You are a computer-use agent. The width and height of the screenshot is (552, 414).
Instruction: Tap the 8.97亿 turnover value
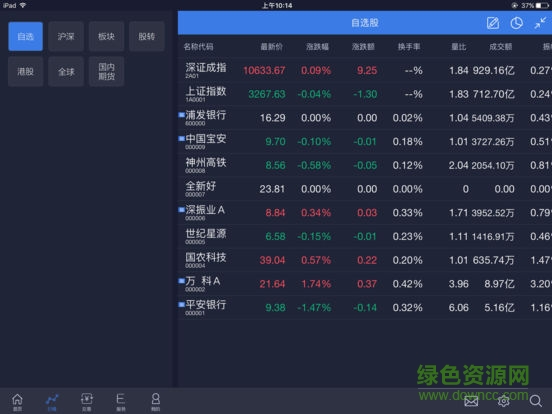tap(500, 284)
